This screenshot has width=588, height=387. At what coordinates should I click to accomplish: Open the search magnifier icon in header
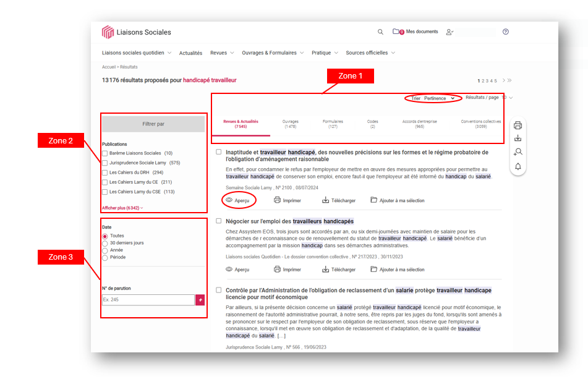coord(380,32)
